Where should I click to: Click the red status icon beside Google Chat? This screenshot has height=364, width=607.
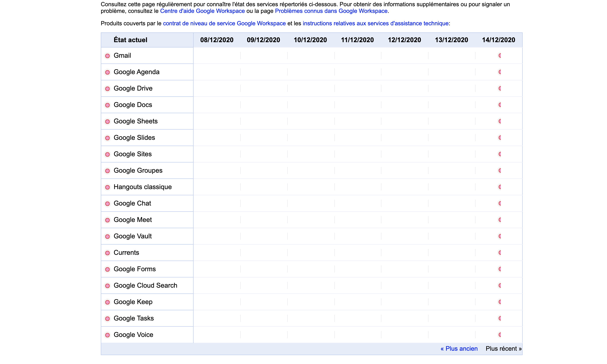point(107,204)
